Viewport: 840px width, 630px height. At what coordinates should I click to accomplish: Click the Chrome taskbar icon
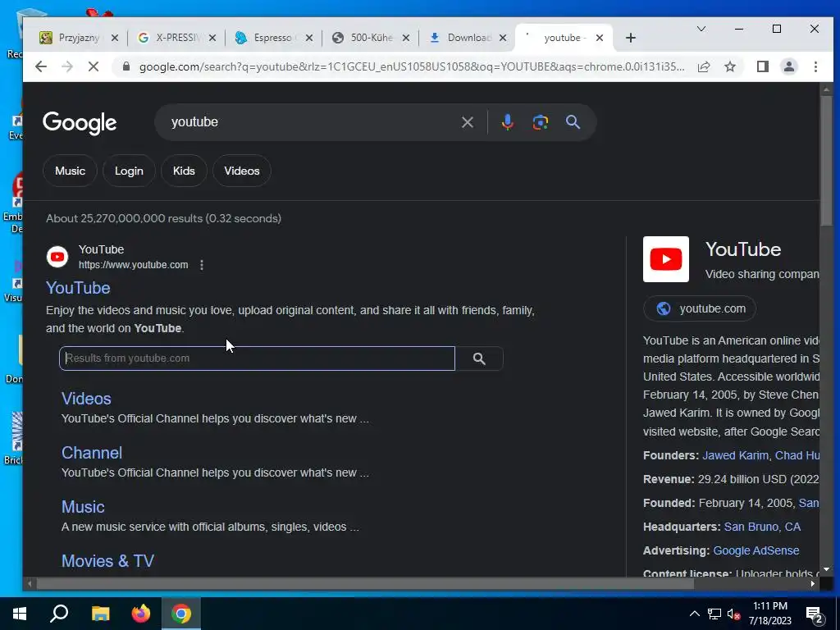(x=181, y=614)
